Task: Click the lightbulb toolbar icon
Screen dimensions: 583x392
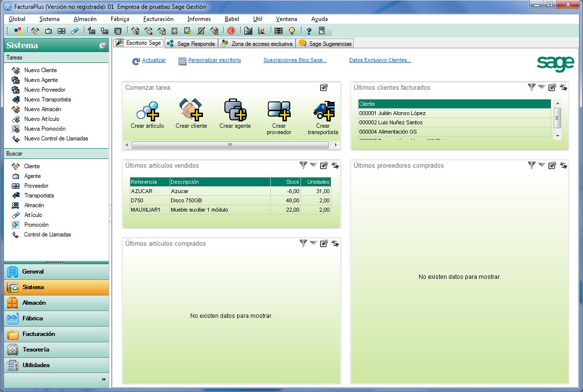Action: coord(292,30)
